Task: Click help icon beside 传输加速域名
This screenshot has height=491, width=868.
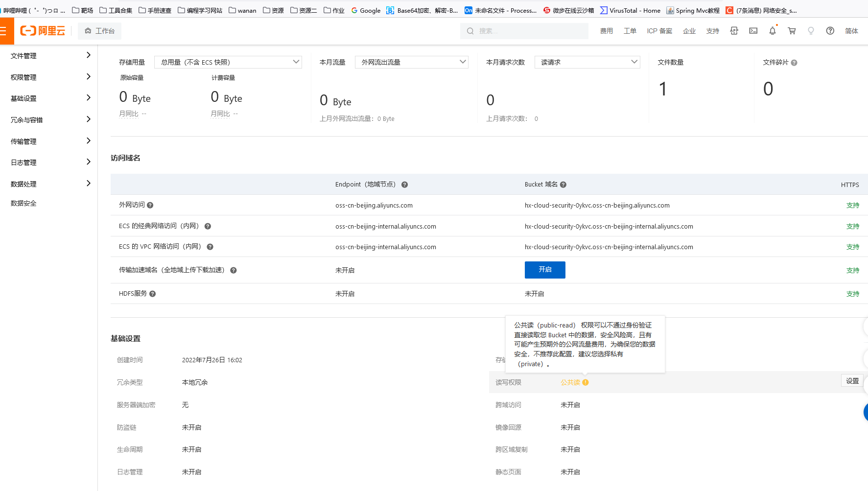Action: click(234, 270)
